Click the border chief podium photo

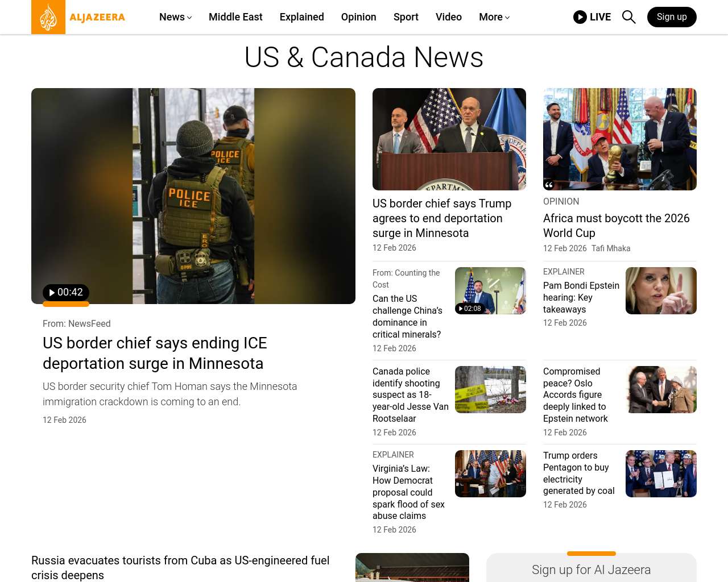click(449, 139)
